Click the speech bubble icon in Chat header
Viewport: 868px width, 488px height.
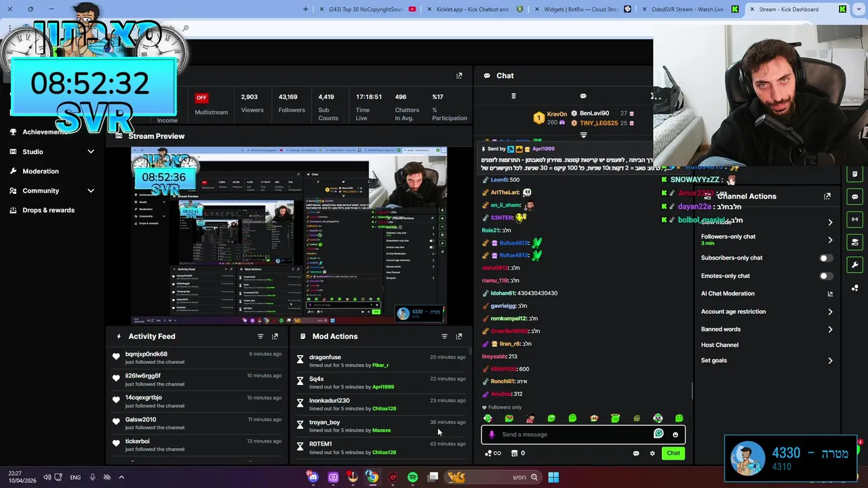point(583,96)
